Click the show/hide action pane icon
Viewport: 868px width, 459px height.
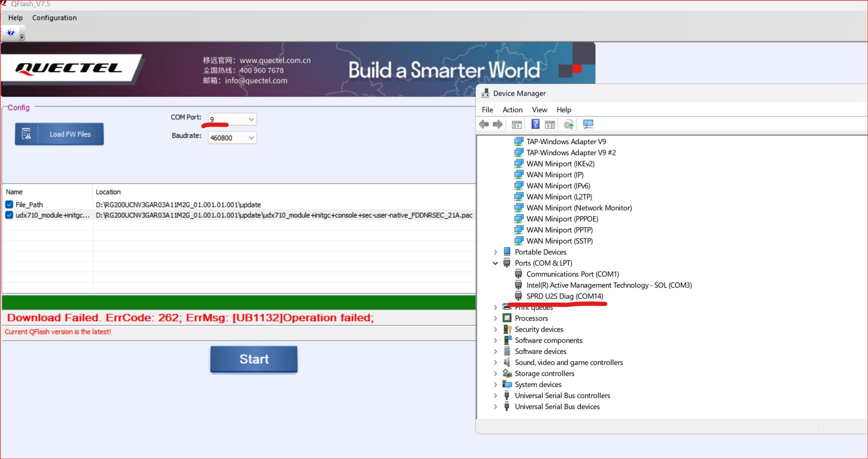pos(550,124)
